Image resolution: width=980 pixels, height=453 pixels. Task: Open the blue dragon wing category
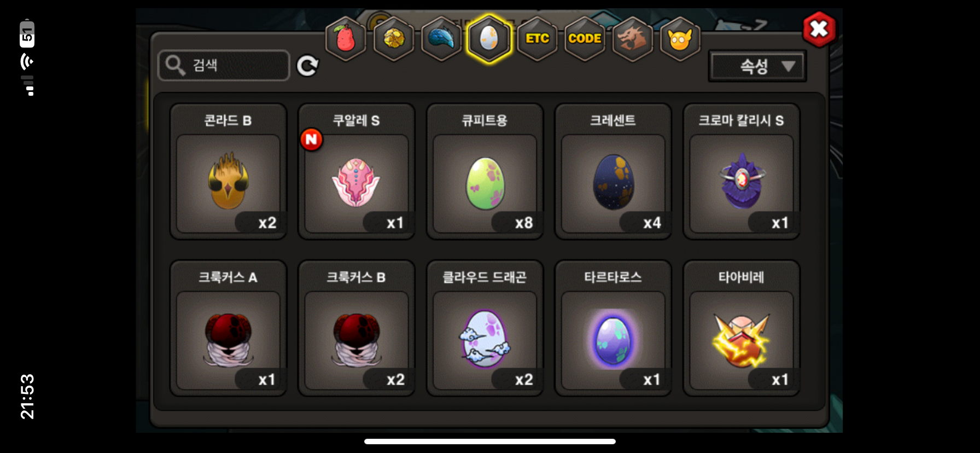click(x=441, y=38)
